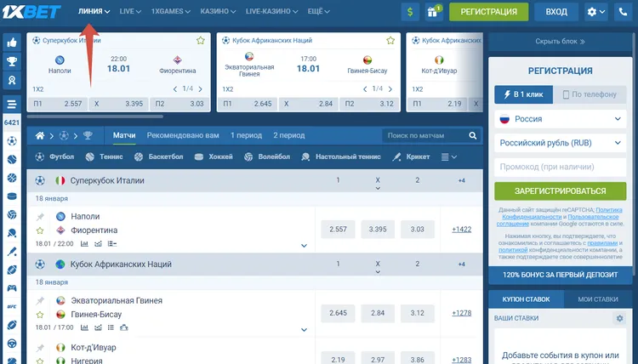Open betting coupon settings gear icon

click(619, 318)
